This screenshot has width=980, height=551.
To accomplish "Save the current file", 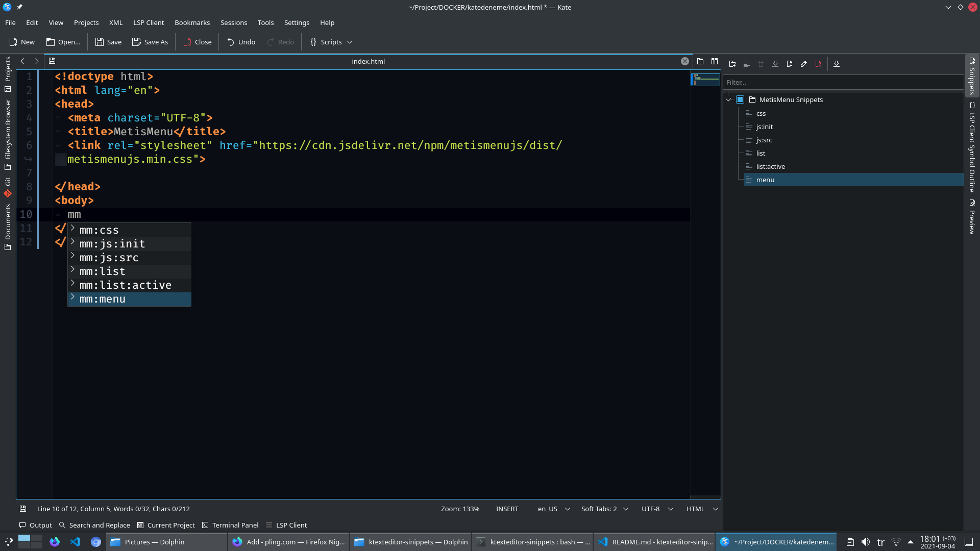I will click(108, 42).
